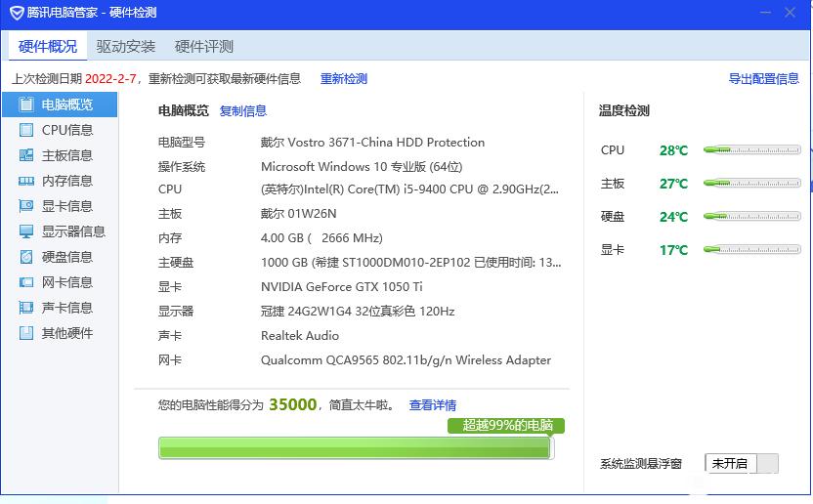The height and width of the screenshot is (504, 813).
Task: Click 复制信息 link
Action: (243, 111)
